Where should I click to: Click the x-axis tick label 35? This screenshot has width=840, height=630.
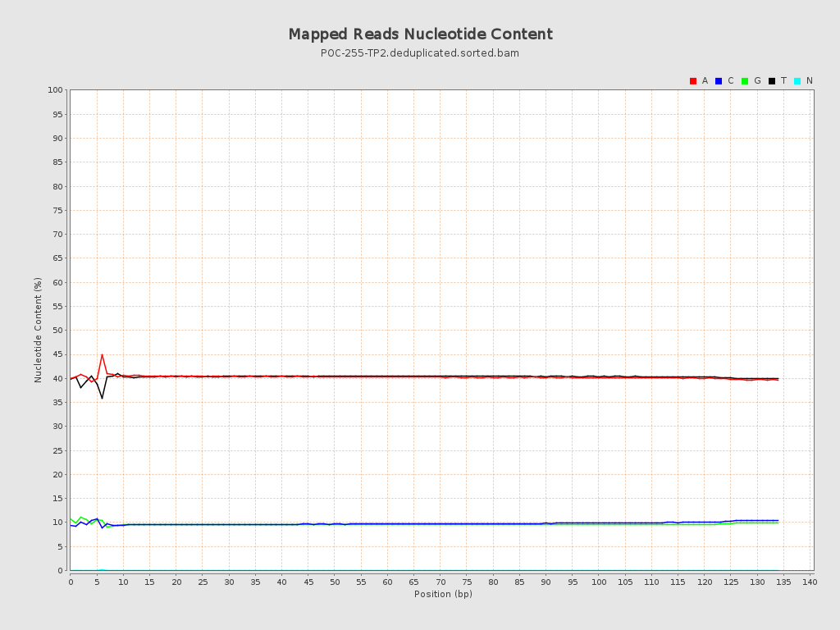click(x=256, y=582)
